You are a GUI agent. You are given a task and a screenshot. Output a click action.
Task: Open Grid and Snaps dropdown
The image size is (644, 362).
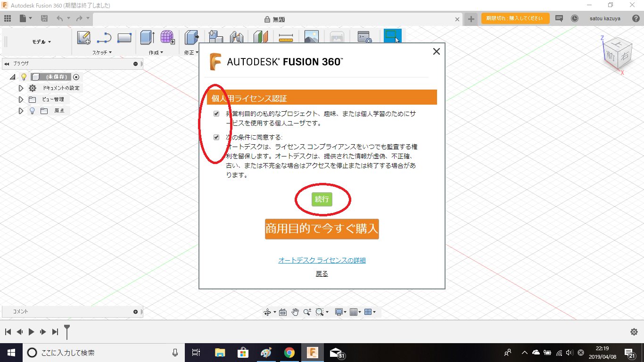(355, 312)
